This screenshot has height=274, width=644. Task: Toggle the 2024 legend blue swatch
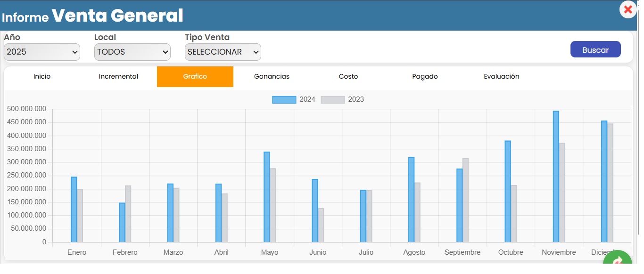284,99
